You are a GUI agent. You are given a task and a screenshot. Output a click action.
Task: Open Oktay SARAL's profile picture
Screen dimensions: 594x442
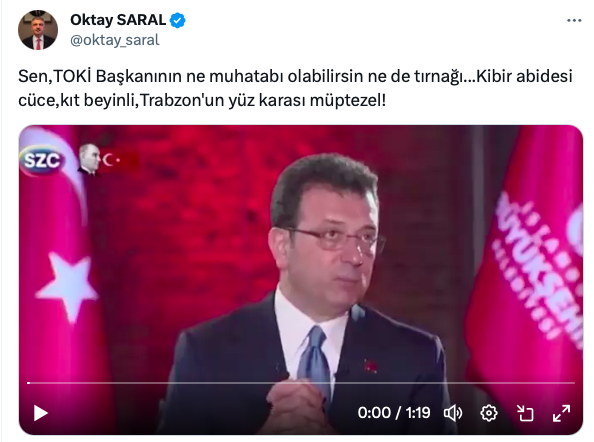pyautogui.click(x=38, y=30)
